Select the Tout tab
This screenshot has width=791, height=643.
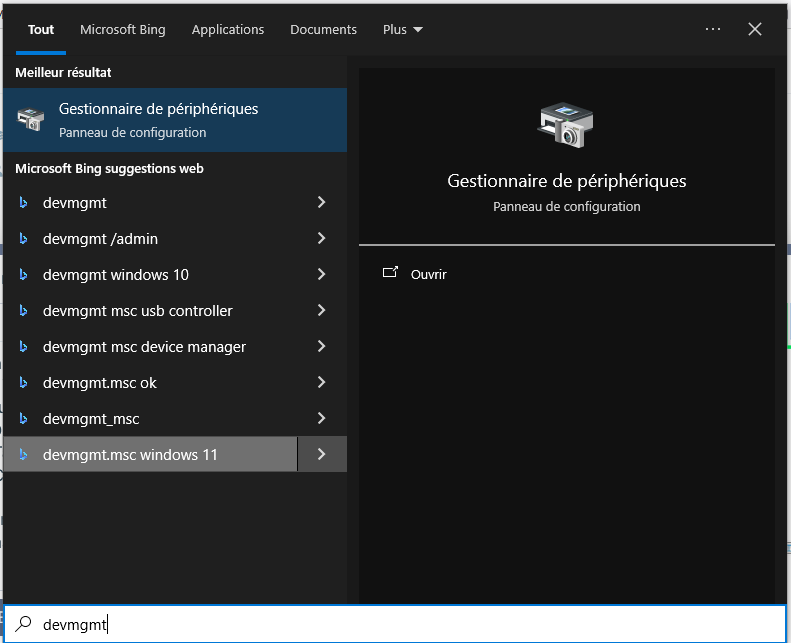(41, 30)
